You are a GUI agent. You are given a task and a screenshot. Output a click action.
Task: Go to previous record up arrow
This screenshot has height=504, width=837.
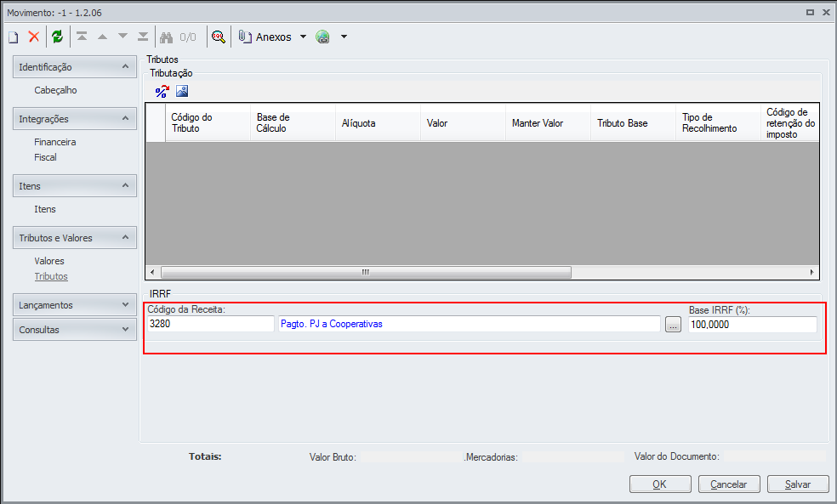(102, 37)
